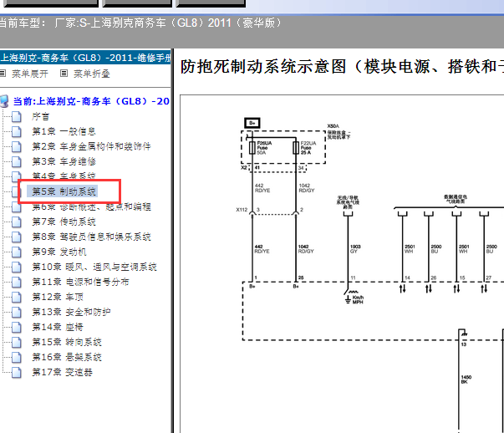This screenshot has width=504, height=433.
Task: Click the computer icon of the root node
Action: click(4, 101)
